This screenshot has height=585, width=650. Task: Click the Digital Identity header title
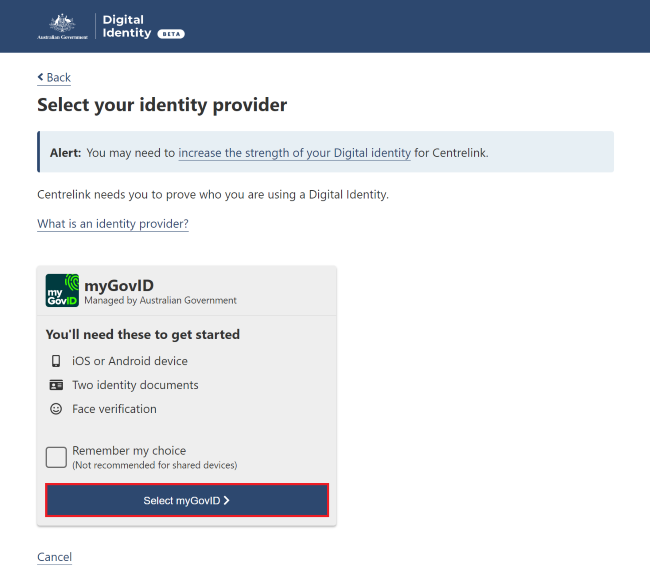click(127, 26)
